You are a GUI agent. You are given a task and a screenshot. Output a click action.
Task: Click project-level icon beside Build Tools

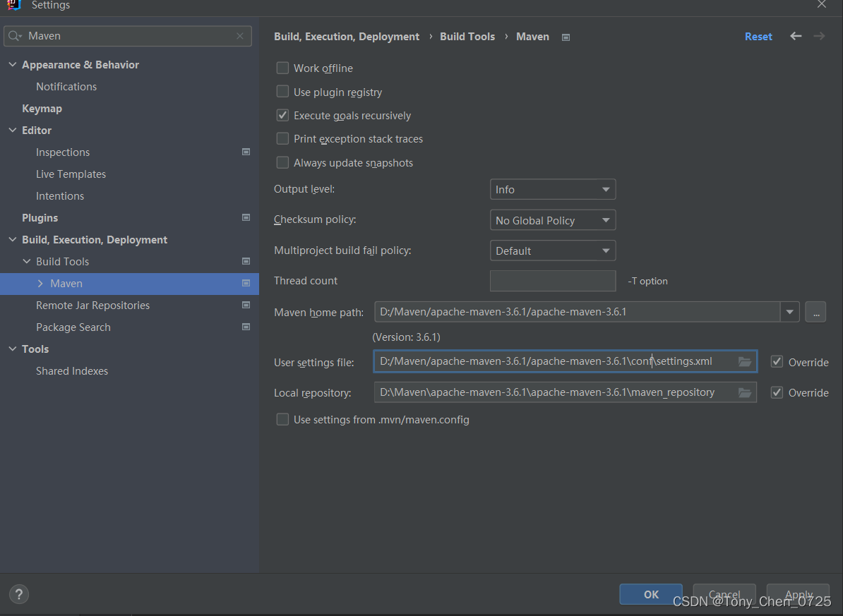tap(246, 261)
